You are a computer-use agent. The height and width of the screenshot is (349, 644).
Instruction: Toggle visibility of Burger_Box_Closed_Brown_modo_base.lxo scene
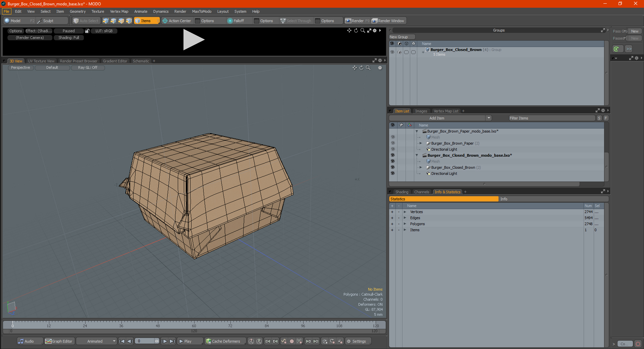392,155
